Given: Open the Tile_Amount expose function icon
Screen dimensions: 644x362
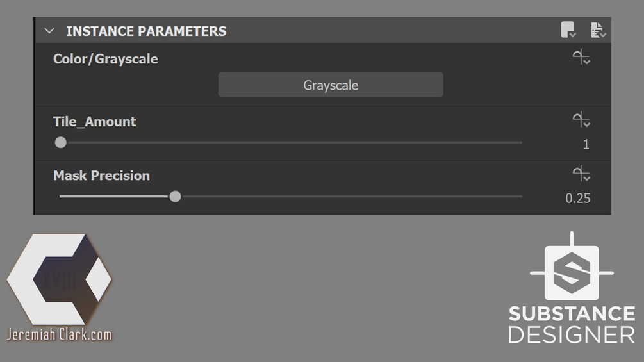Looking at the screenshot, I should pos(581,120).
